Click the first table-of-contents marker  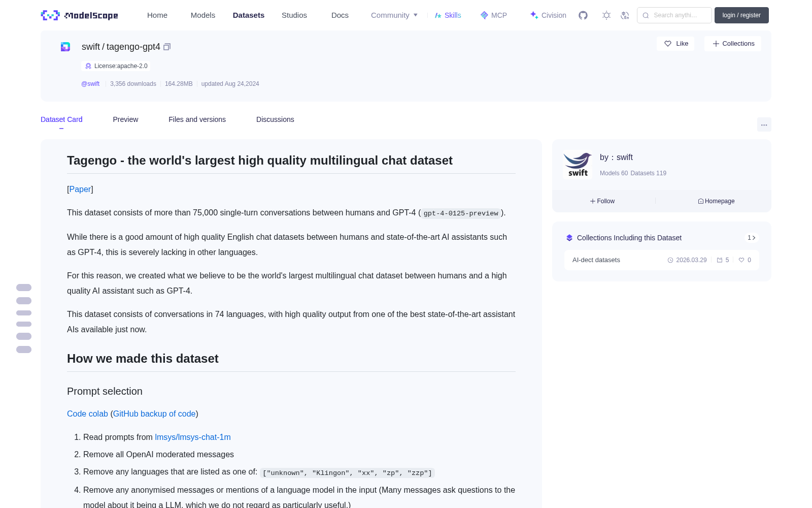pos(24,288)
